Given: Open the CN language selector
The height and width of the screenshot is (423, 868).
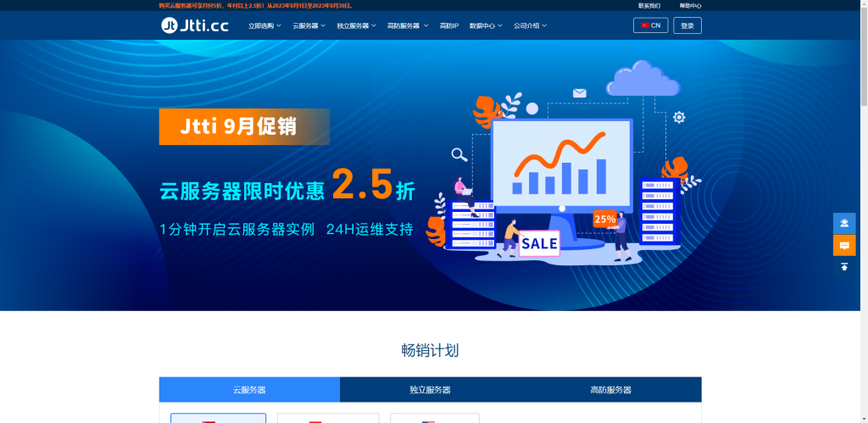Looking at the screenshot, I should 650,25.
